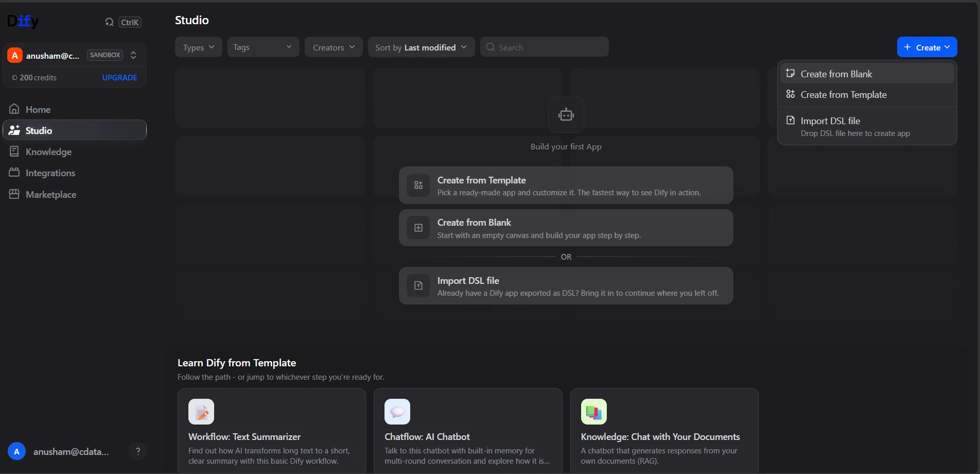980x474 pixels.
Task: Open Marketplace in the sidebar
Action: click(75, 194)
